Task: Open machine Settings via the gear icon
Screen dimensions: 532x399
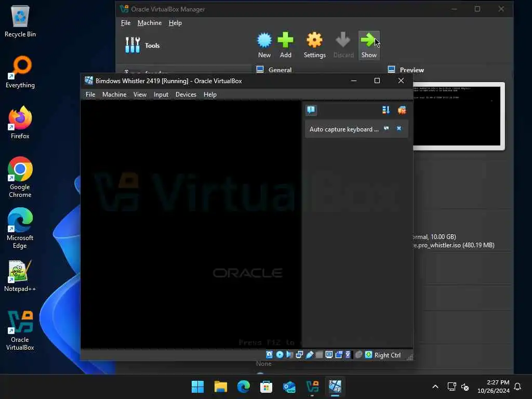Action: coord(314,45)
